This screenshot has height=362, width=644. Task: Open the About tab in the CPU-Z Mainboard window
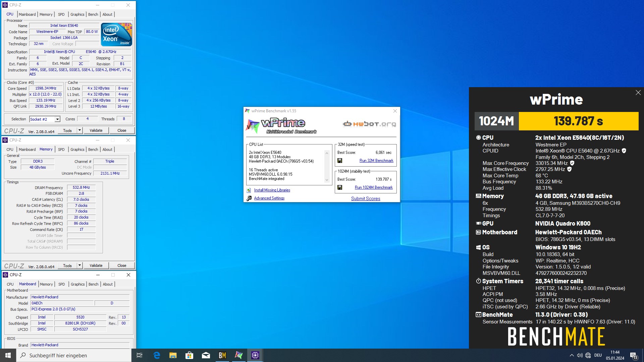click(x=108, y=284)
